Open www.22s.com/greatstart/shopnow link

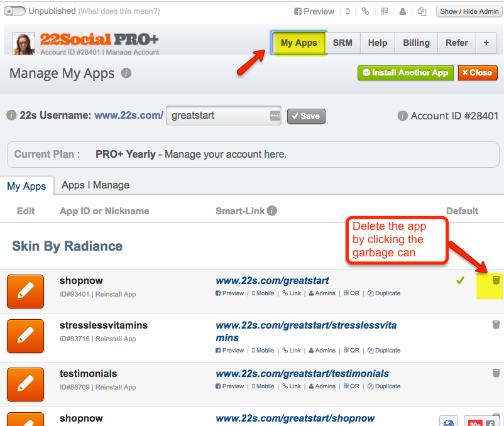(295, 418)
